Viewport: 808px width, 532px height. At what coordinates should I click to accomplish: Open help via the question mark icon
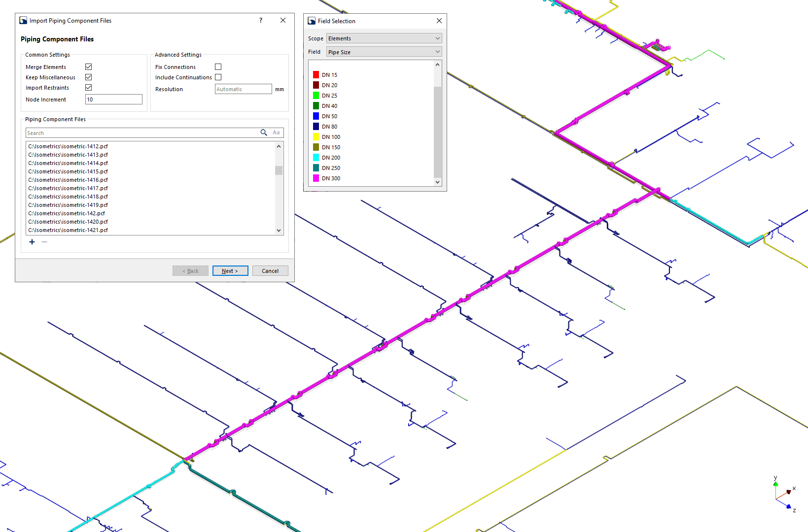[260, 20]
